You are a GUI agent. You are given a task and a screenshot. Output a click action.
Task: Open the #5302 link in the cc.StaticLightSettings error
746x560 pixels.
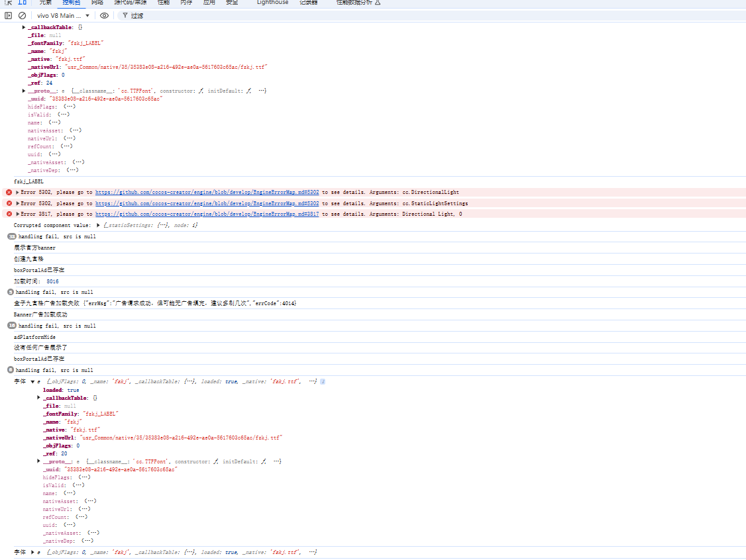tap(207, 203)
